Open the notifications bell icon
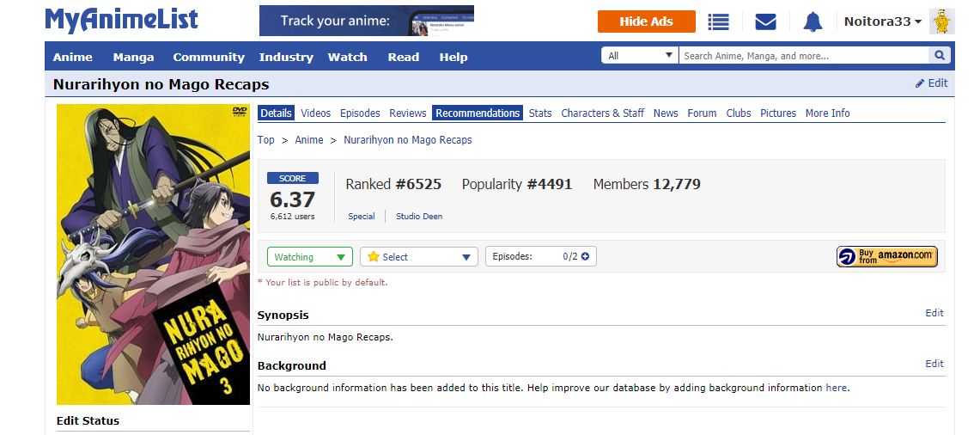 coord(813,22)
